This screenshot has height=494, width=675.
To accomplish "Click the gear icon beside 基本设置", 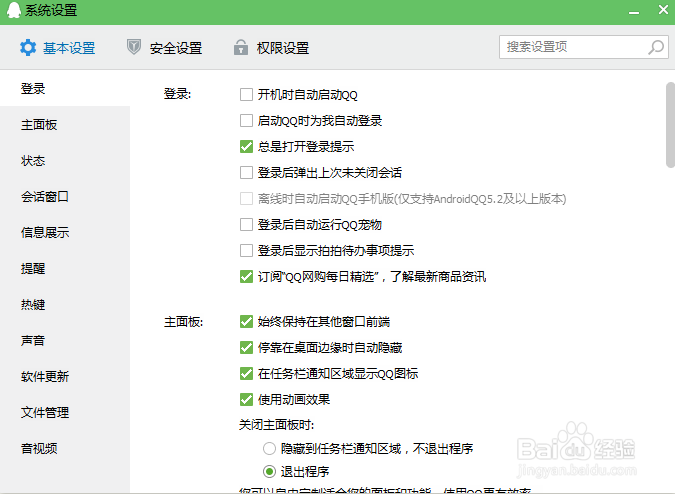I will (28, 47).
